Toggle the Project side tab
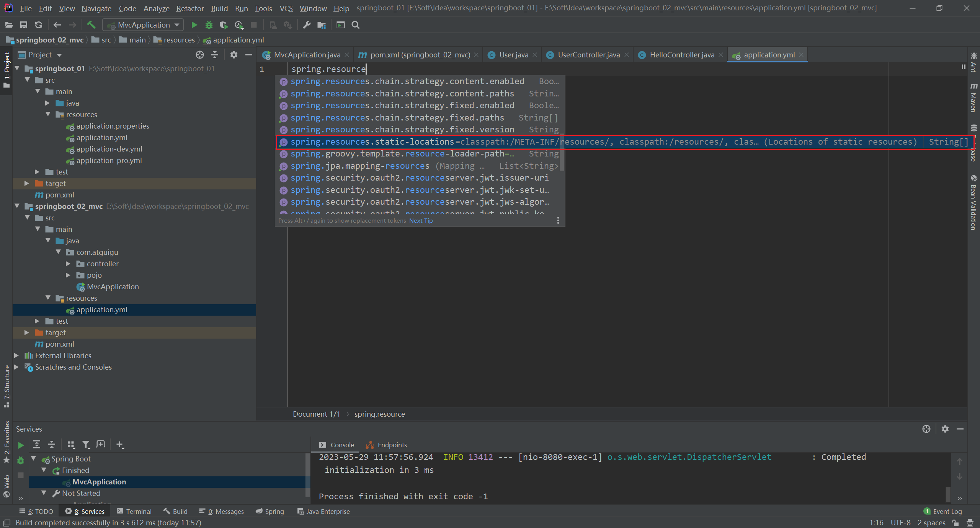This screenshot has height=528, width=980. (7, 70)
